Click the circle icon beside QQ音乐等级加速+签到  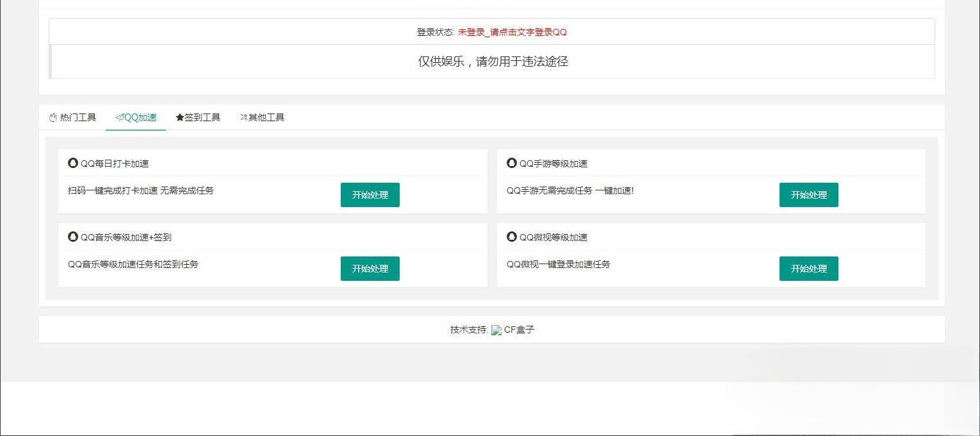click(72, 237)
